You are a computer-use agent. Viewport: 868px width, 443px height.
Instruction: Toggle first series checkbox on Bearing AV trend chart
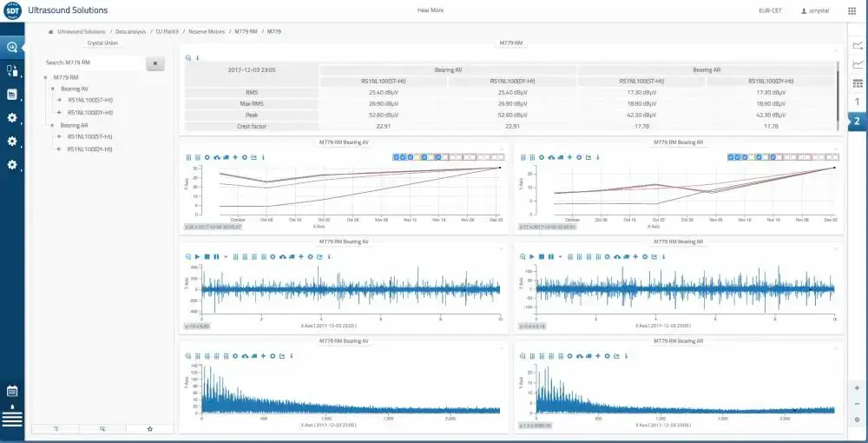(x=397, y=157)
